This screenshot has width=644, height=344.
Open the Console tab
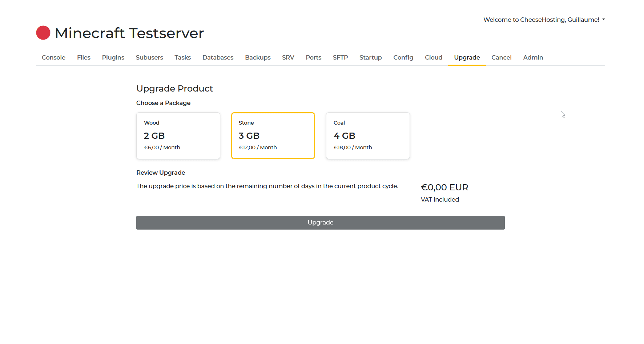(x=53, y=57)
